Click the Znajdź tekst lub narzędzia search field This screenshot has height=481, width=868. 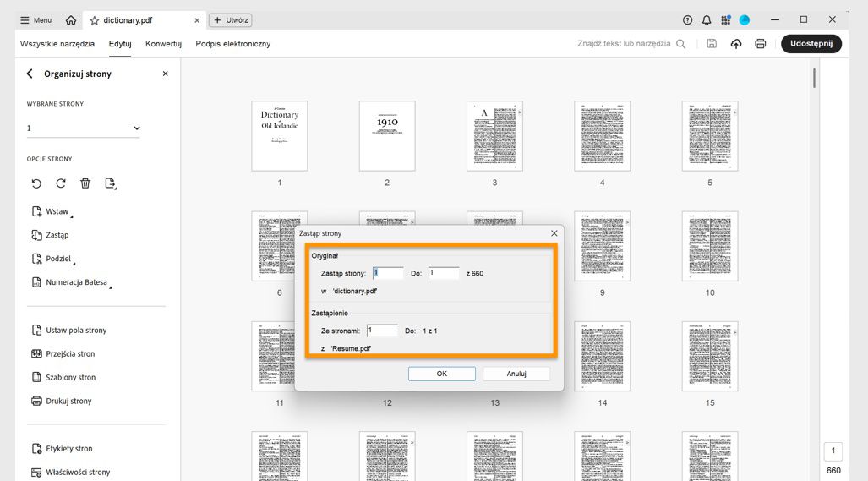tap(631, 44)
